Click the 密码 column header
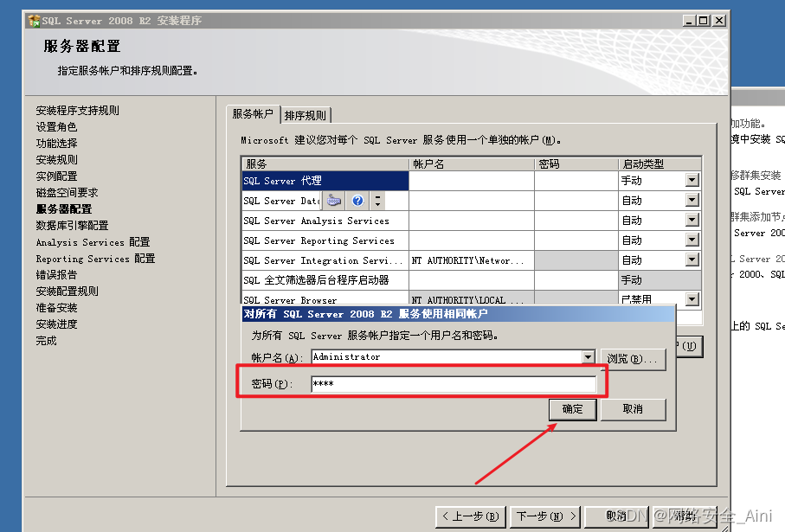Screen dimensions: 785x532 click(576, 164)
